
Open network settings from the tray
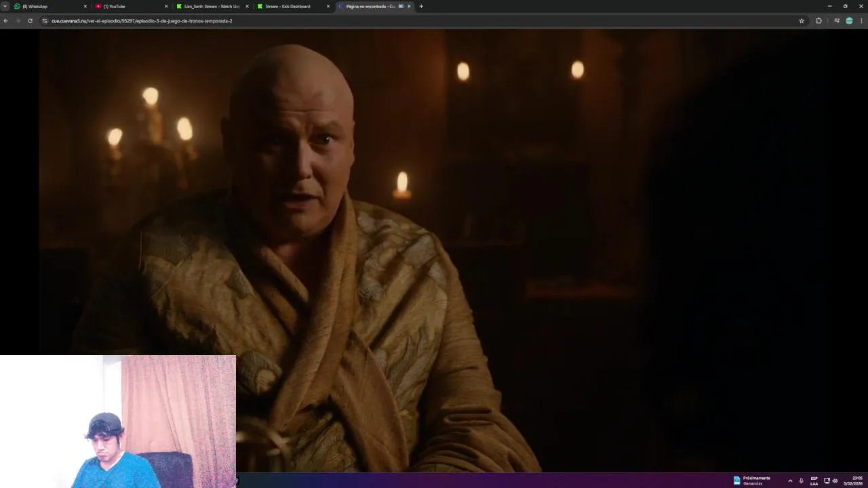pos(827,481)
